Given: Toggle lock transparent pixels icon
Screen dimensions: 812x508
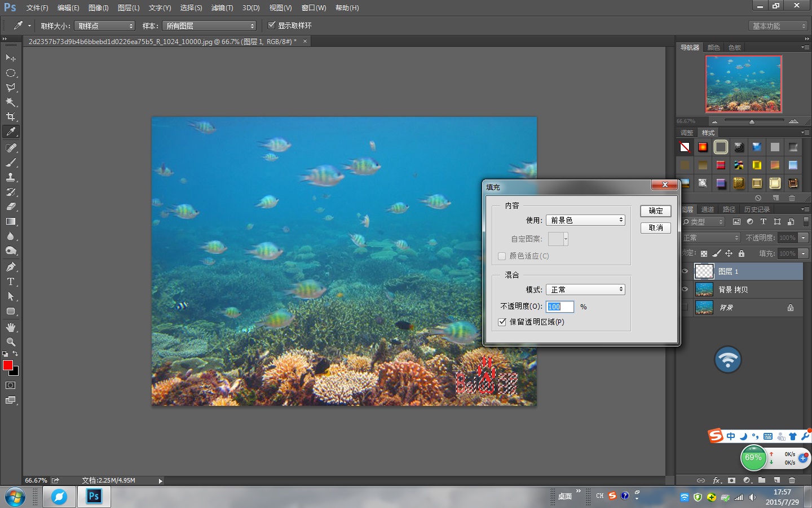Looking at the screenshot, I should click(x=704, y=253).
